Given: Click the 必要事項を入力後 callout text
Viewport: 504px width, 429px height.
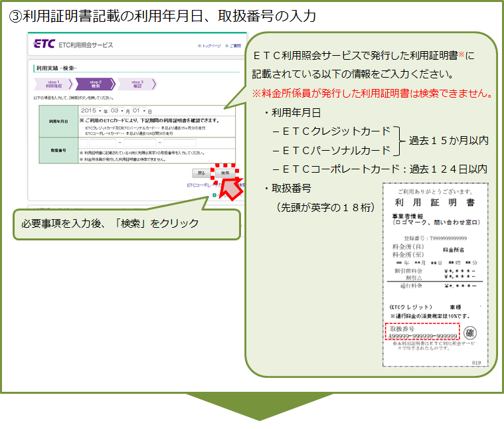Looking at the screenshot, I should [110, 223].
